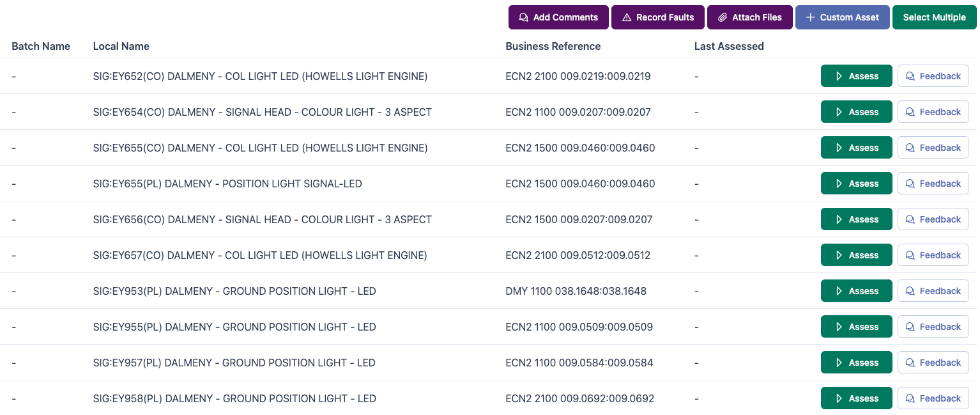The width and height of the screenshot is (980, 415).
Task: Click the Local Name column header
Action: (x=121, y=46)
